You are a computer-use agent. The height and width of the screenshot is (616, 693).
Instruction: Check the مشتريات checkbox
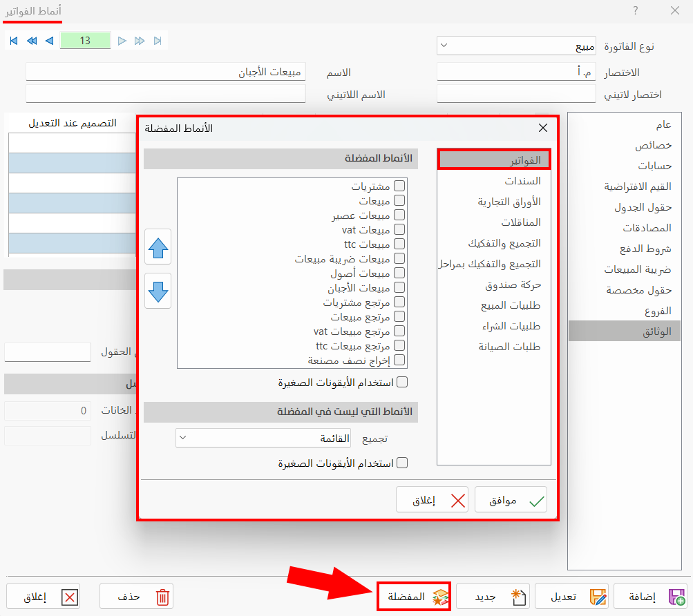click(399, 186)
